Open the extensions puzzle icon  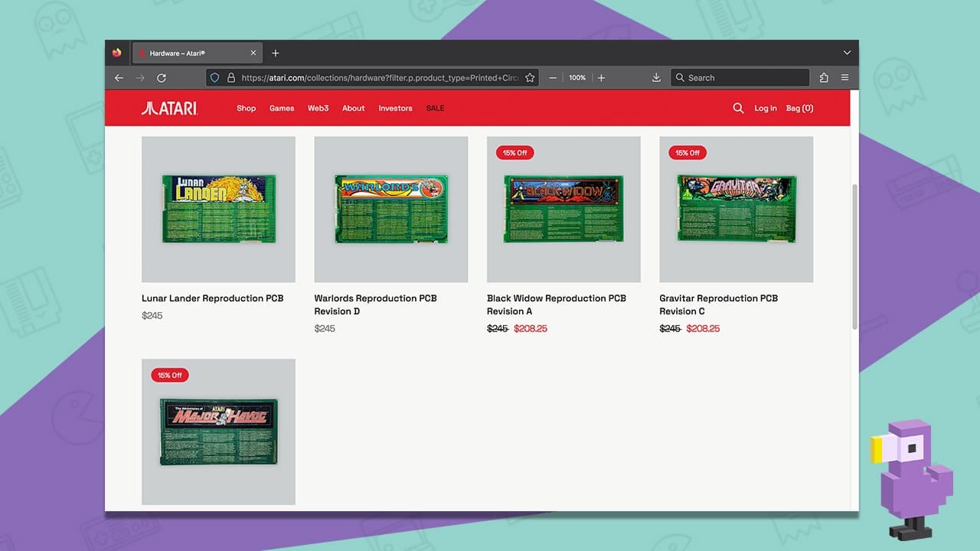point(824,77)
